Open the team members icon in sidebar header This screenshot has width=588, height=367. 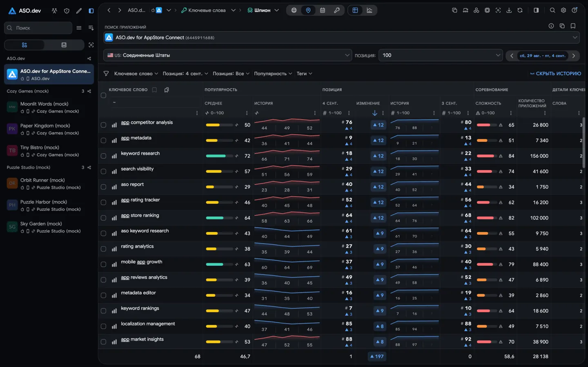click(54, 11)
